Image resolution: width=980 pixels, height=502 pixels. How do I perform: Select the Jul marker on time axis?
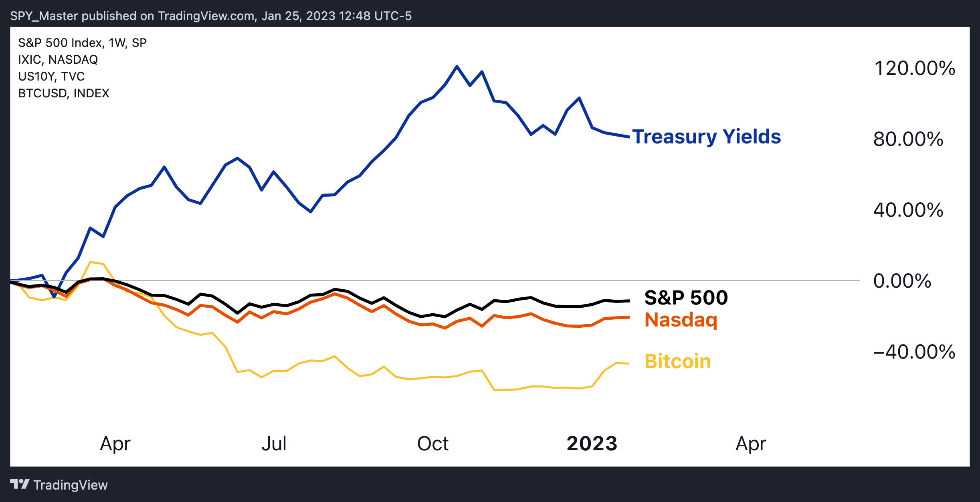point(274,444)
